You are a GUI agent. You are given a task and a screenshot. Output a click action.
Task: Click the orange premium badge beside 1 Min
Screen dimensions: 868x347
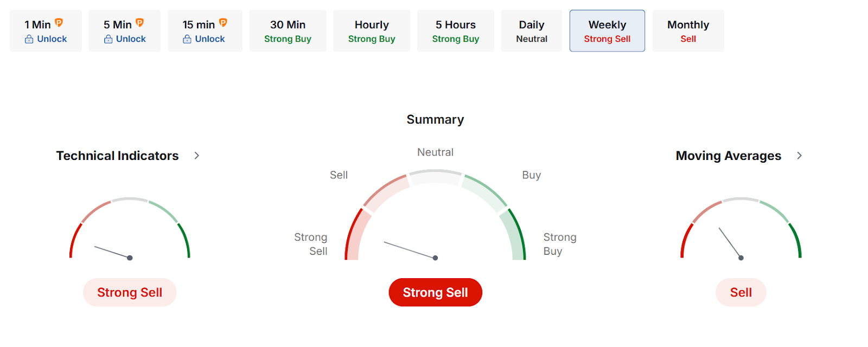[59, 23]
